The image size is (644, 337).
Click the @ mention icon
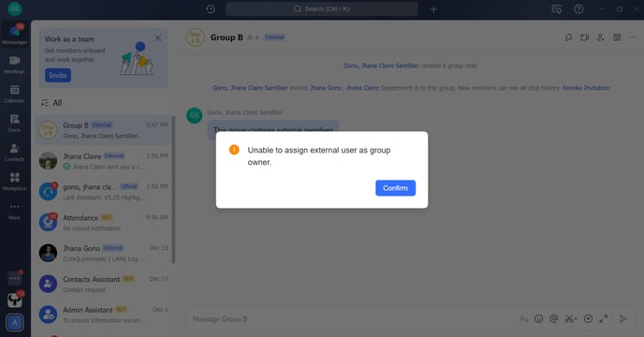tap(553, 319)
